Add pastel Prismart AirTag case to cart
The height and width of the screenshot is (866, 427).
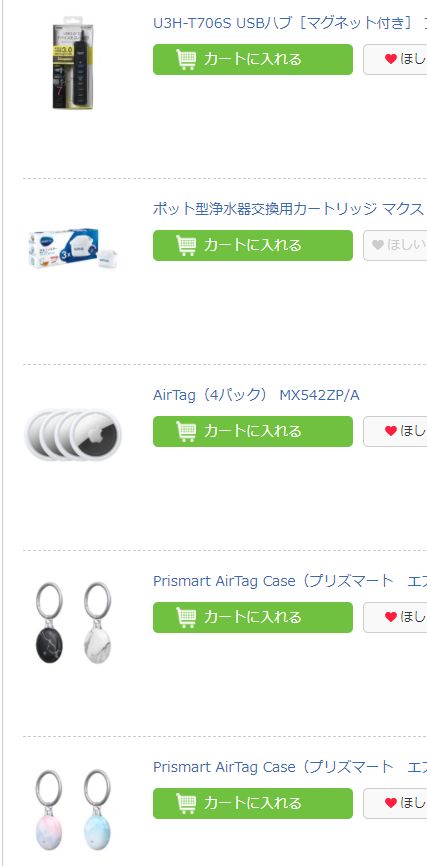coord(252,804)
